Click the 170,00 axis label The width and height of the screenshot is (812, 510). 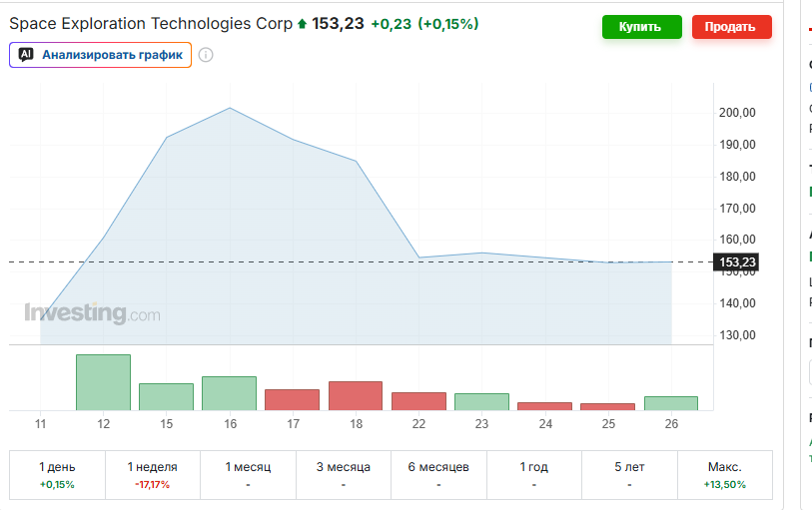pos(737,209)
